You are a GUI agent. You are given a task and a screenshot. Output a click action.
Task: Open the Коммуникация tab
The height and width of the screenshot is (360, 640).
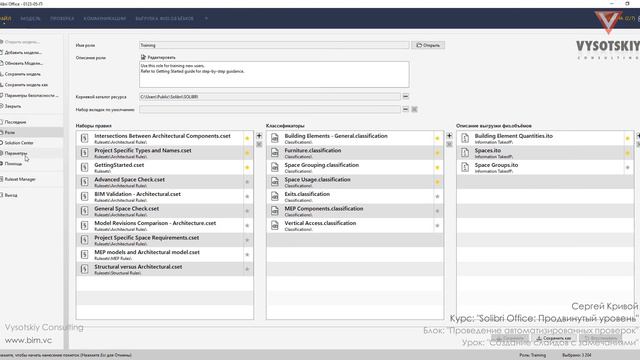(x=104, y=18)
